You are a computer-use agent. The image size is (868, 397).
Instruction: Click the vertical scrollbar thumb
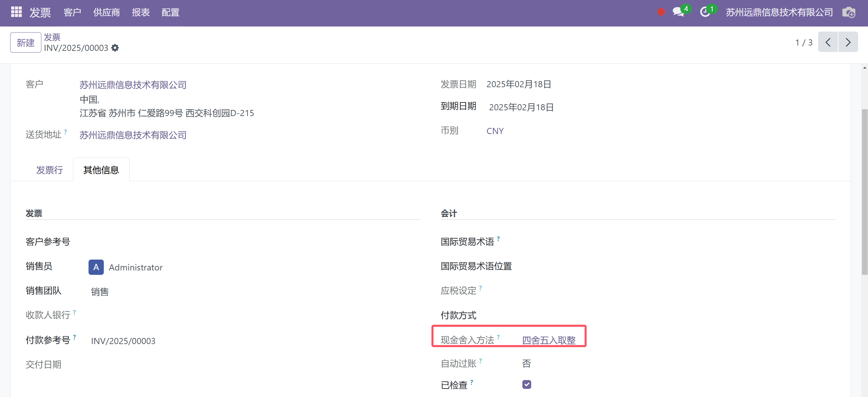coord(865,192)
